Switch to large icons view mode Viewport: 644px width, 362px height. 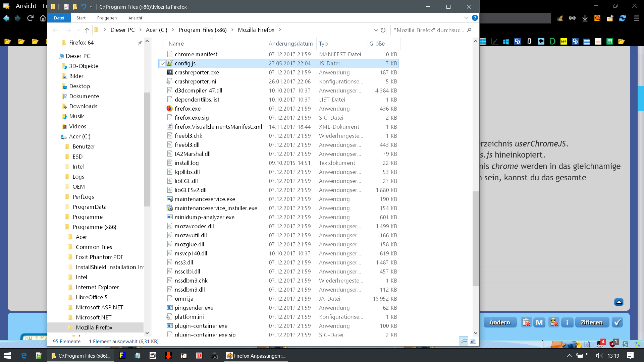(473, 342)
